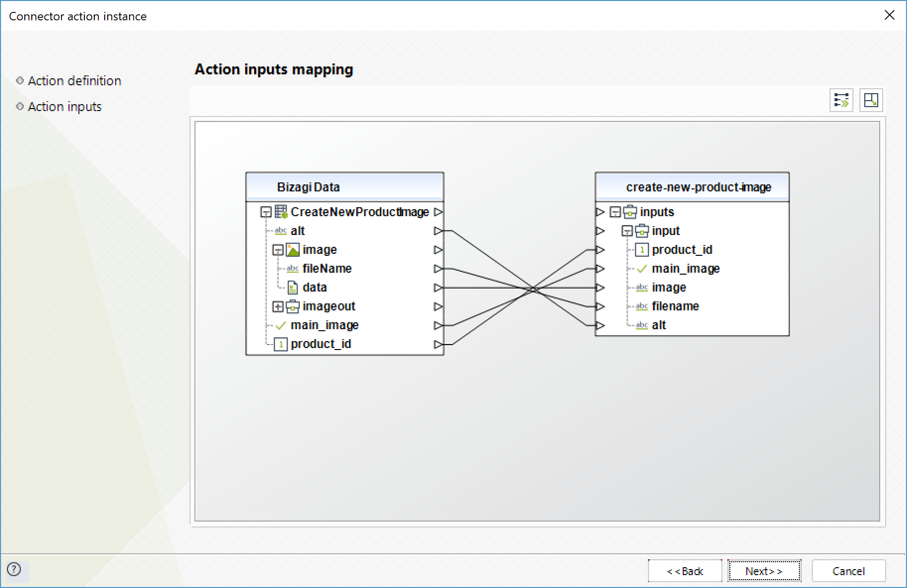Image resolution: width=907 pixels, height=588 pixels.
Task: Open the help question mark icon
Action: [14, 569]
